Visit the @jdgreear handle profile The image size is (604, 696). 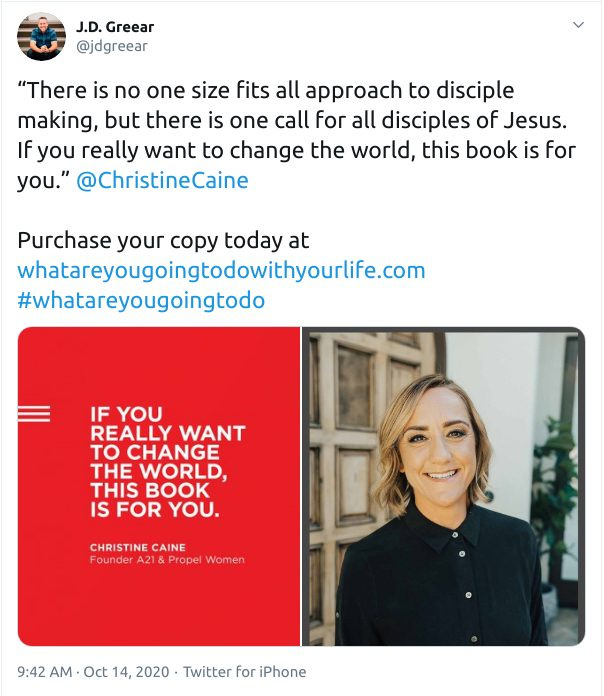(x=112, y=46)
